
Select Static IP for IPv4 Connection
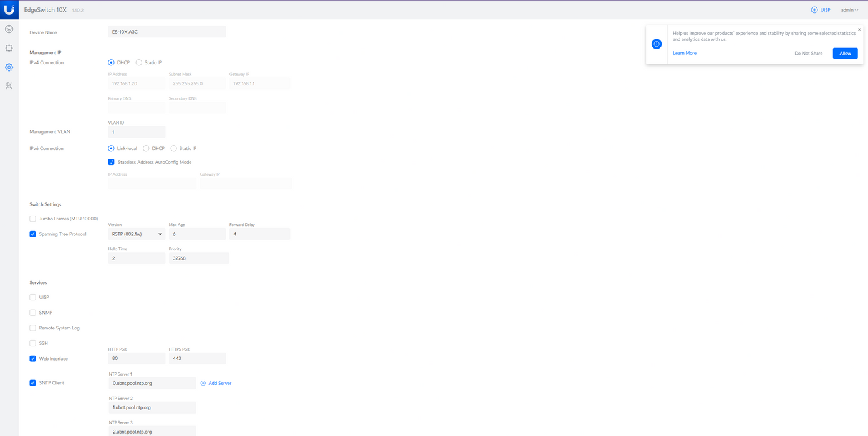point(139,62)
